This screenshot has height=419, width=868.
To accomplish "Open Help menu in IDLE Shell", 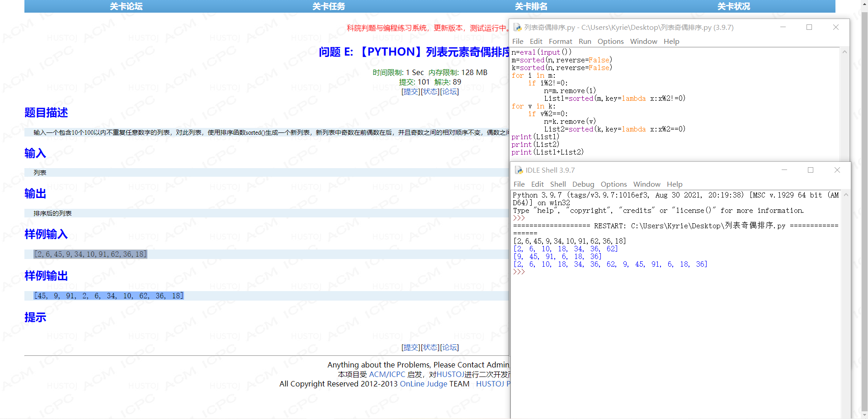I will 675,184.
